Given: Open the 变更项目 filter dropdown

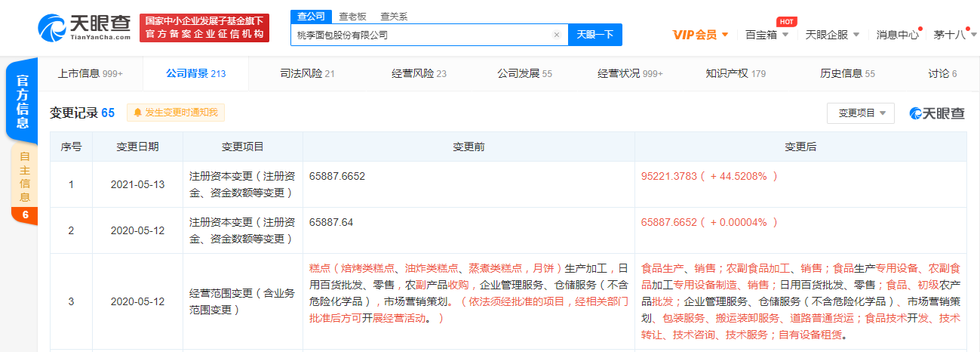Looking at the screenshot, I should pyautogui.click(x=860, y=113).
